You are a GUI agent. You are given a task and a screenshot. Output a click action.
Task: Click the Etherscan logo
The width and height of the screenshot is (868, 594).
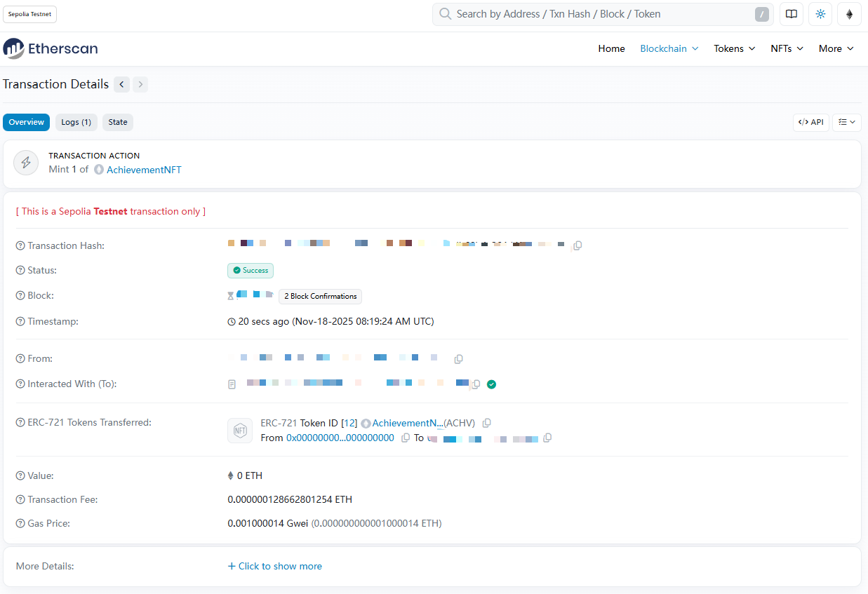(x=51, y=48)
